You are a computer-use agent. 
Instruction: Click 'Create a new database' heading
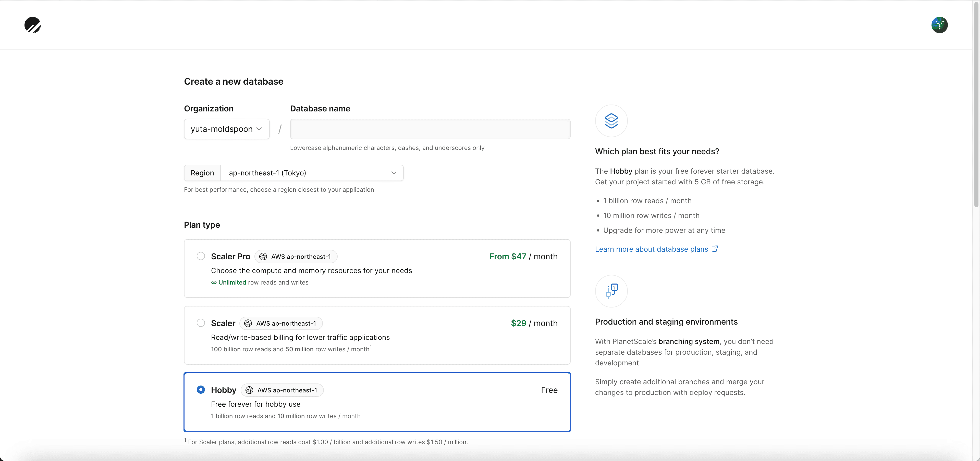pos(234,82)
